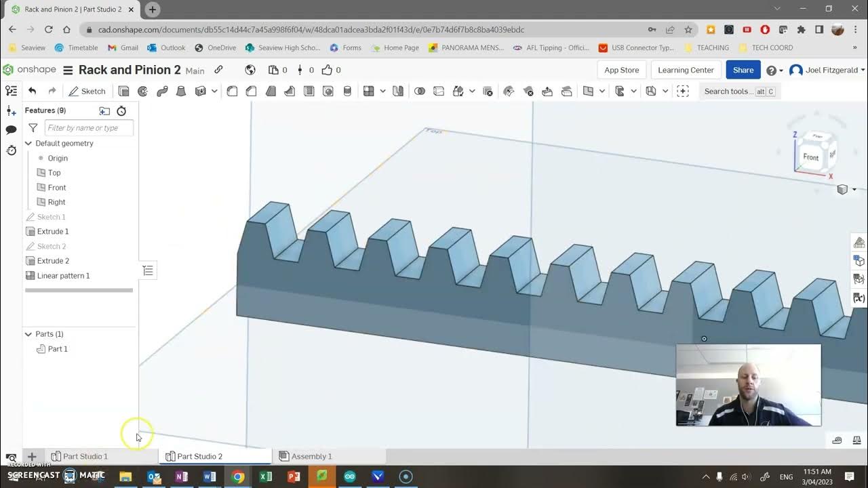
Task: Select the Loft tool
Action: (181, 91)
